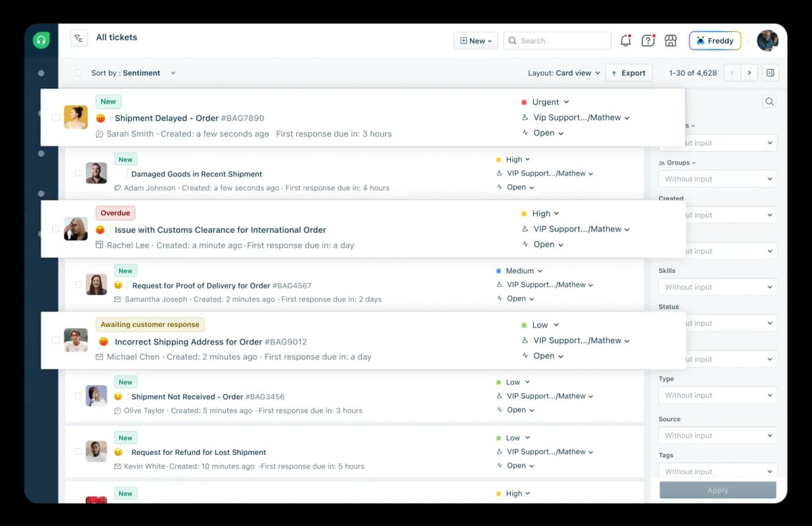
Task: Click the blue Medium priority color square
Action: coord(499,271)
